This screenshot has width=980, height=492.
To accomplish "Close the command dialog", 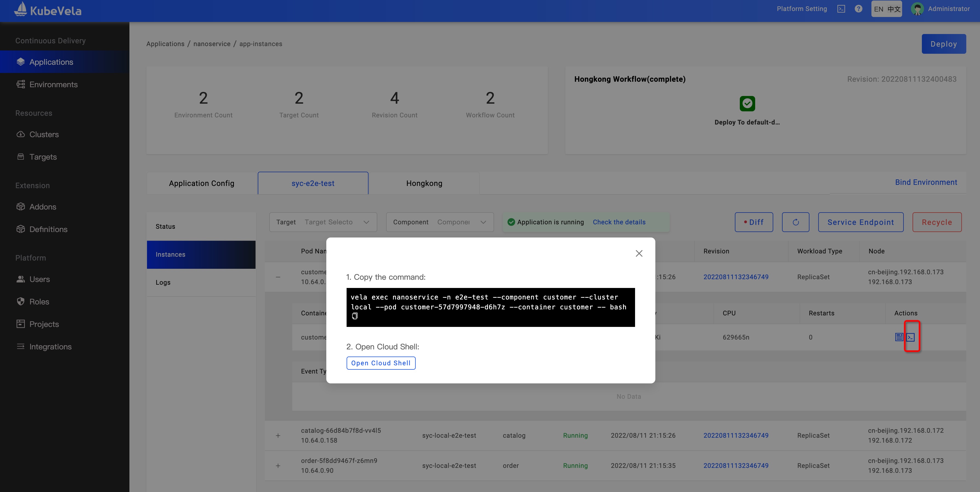I will (639, 253).
